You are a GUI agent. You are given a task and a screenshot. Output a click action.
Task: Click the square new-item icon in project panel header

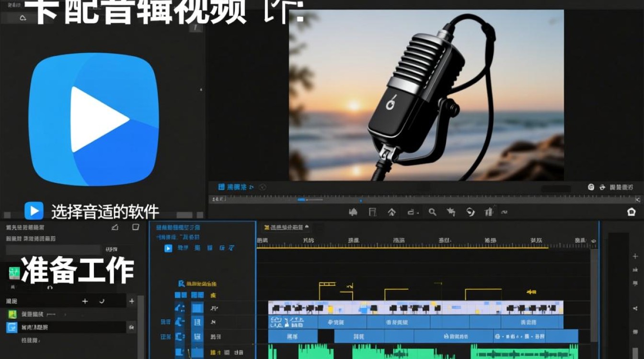point(136,227)
